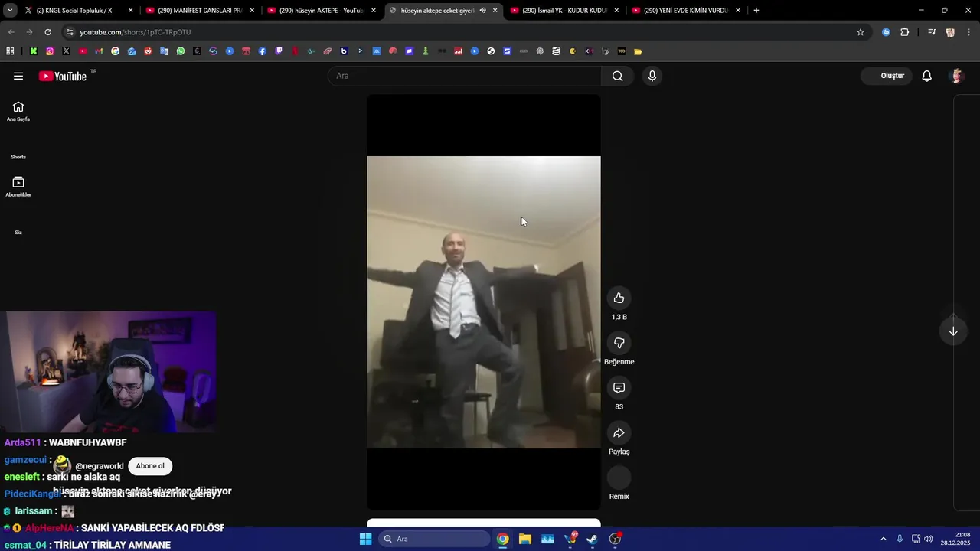The height and width of the screenshot is (551, 980).
Task: Open the YouTube guide hamburger menu
Action: [18, 76]
